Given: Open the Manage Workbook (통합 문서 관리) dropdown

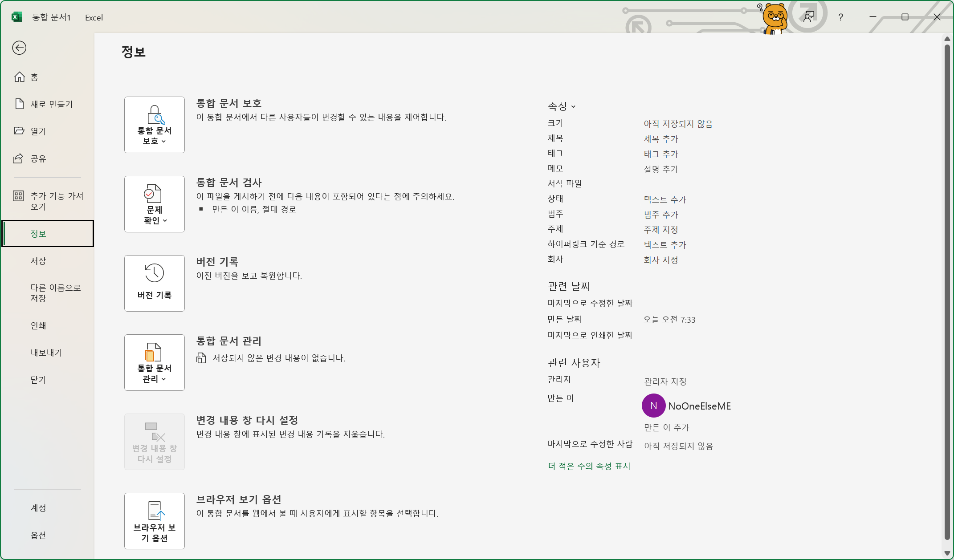Looking at the screenshot, I should (154, 362).
